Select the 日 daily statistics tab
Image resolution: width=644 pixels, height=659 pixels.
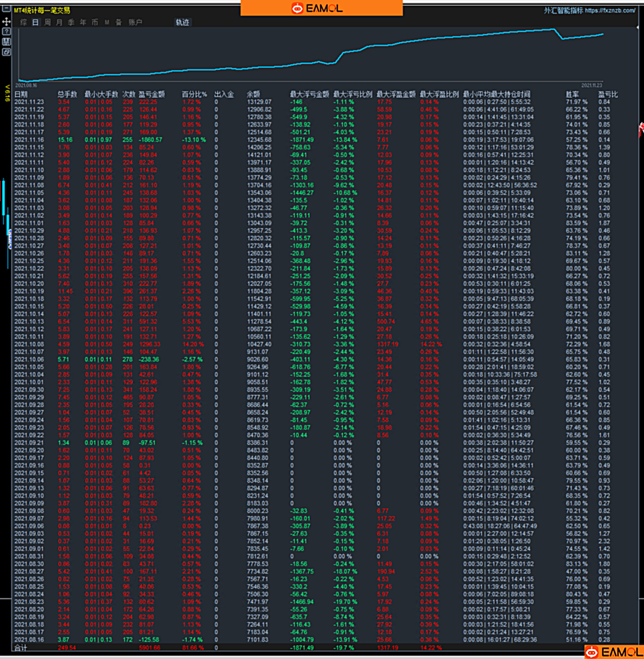(35, 23)
